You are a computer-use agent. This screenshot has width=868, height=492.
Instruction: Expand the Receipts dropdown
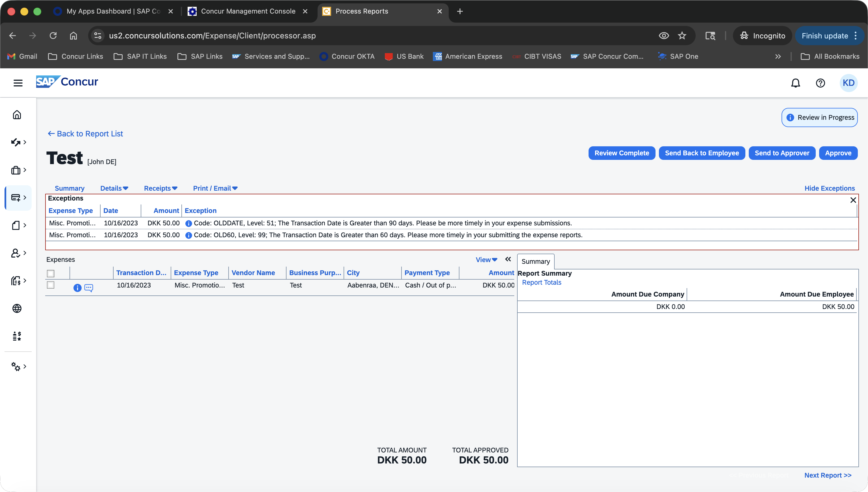click(160, 188)
